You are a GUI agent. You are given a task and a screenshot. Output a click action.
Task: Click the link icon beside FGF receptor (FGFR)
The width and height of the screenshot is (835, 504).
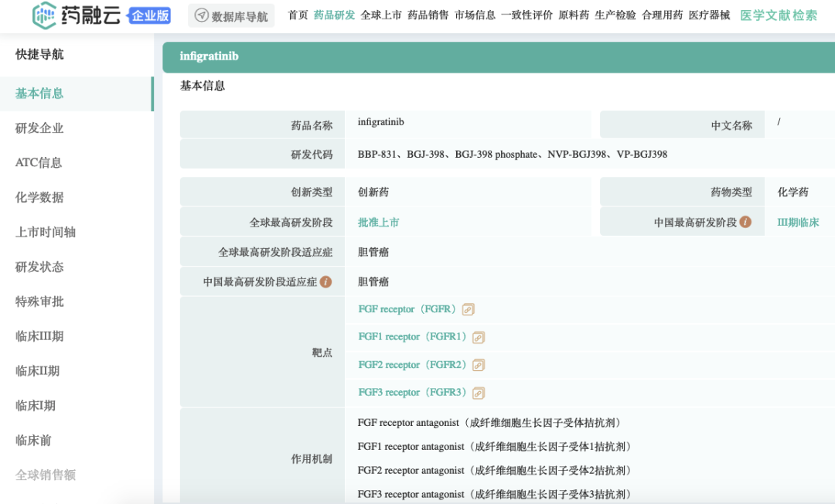click(x=468, y=309)
